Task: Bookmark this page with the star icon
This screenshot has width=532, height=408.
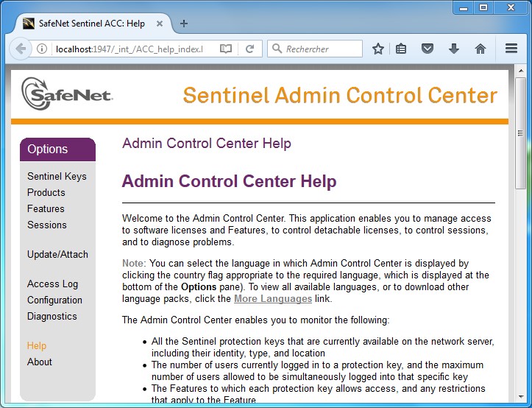Action: click(377, 49)
